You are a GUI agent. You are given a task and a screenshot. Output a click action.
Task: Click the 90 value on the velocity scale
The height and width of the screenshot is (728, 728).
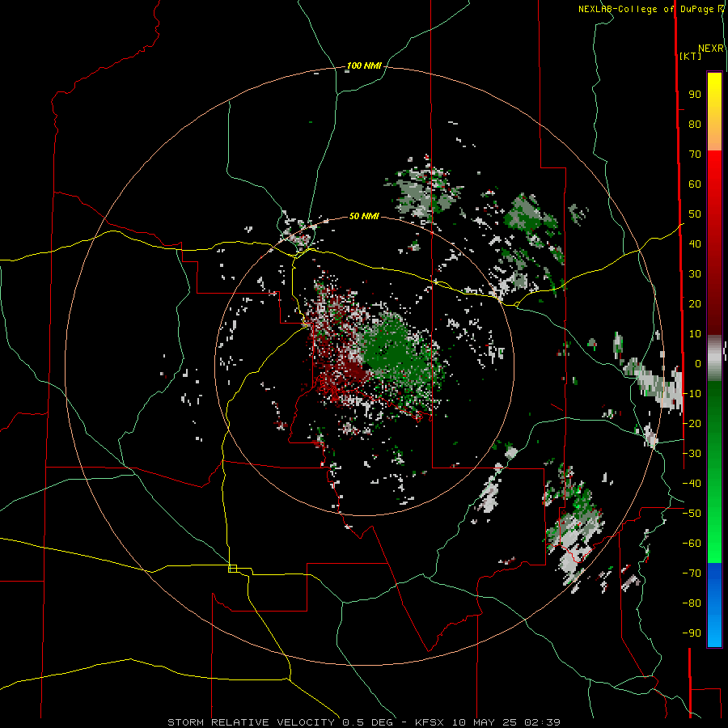pyautogui.click(x=695, y=95)
